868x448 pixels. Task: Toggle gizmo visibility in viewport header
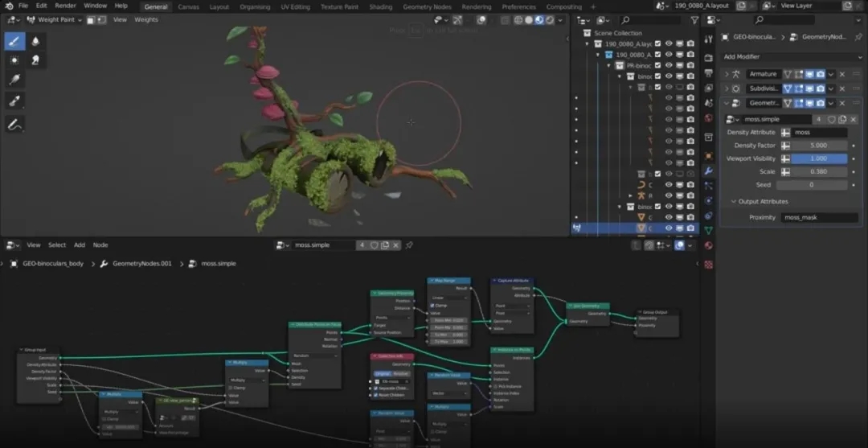click(457, 20)
